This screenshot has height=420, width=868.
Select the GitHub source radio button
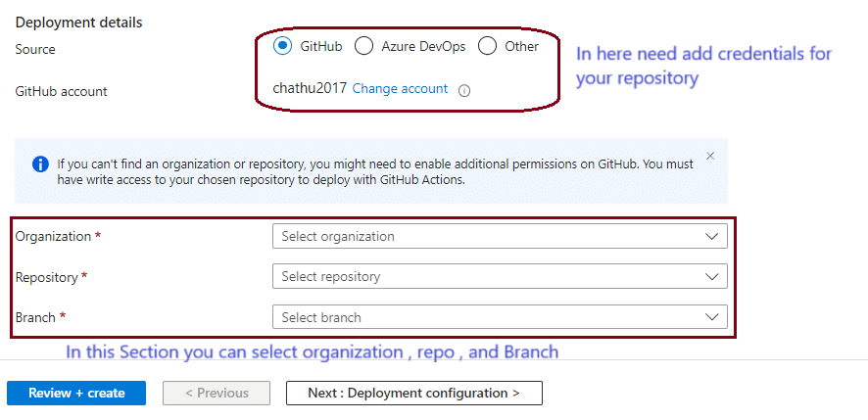pos(283,46)
